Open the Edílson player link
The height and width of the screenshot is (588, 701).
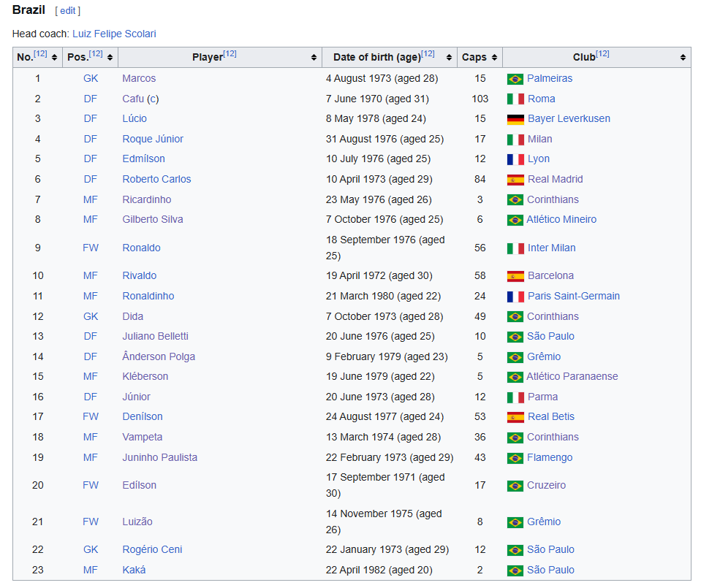pos(140,485)
